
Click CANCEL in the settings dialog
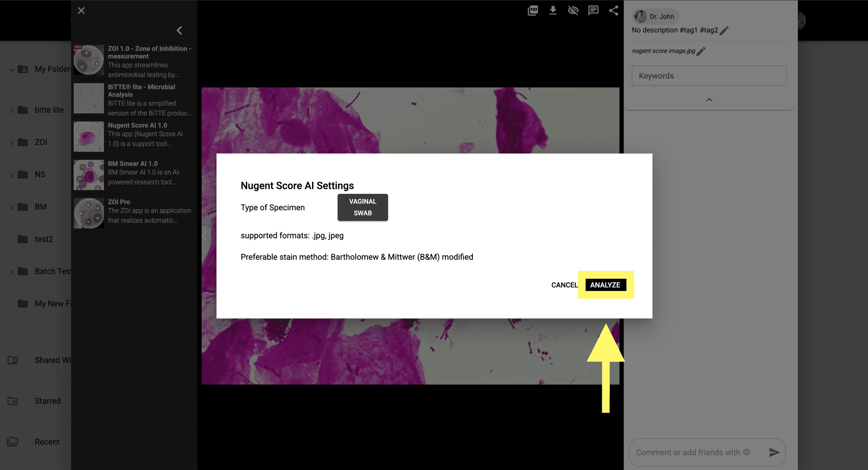tap(564, 285)
